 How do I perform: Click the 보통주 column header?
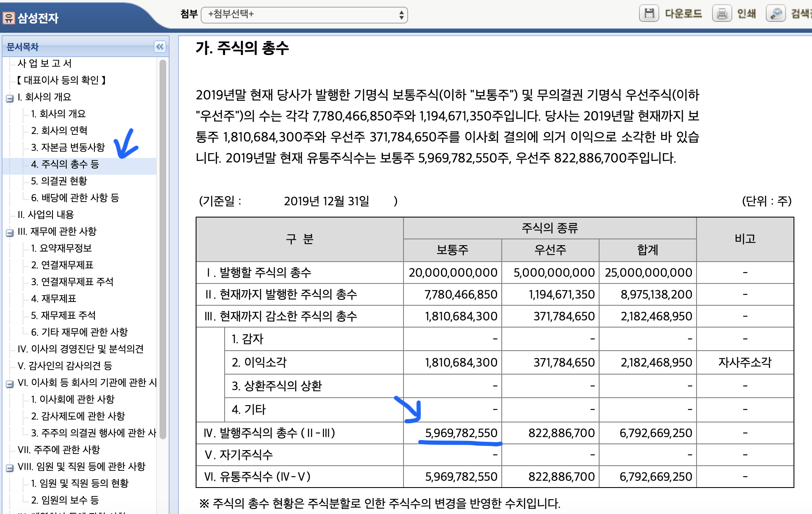pyautogui.click(x=452, y=250)
